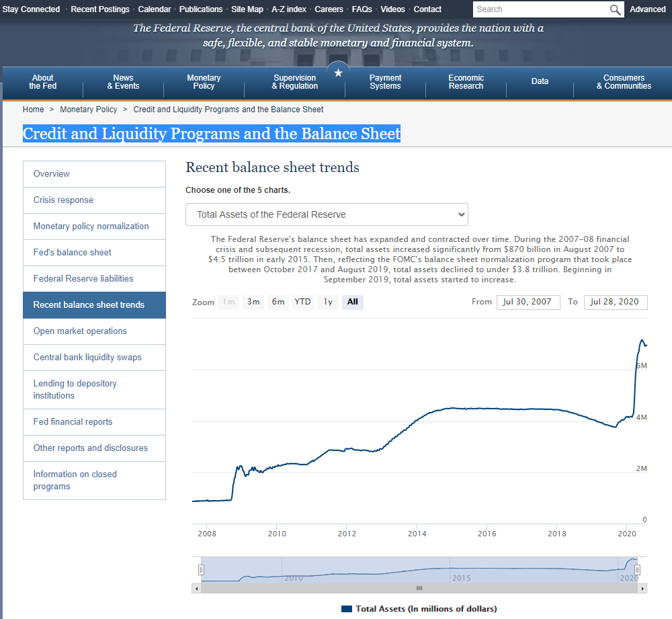Click the Total Assets legend label
This screenshot has height=619, width=672.
tap(427, 609)
